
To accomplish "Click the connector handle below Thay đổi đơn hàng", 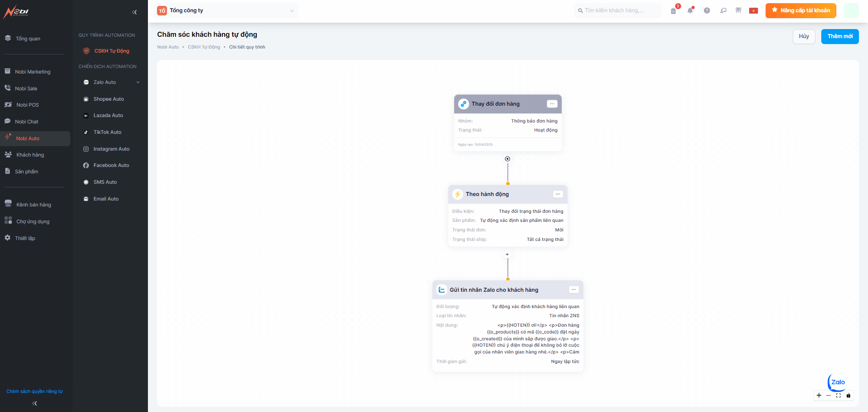I will (507, 159).
